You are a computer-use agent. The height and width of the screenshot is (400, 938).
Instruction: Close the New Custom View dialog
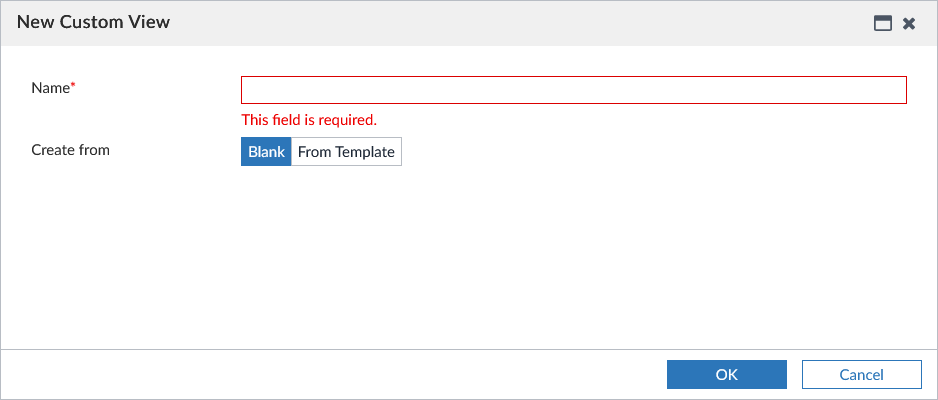pyautogui.click(x=909, y=23)
